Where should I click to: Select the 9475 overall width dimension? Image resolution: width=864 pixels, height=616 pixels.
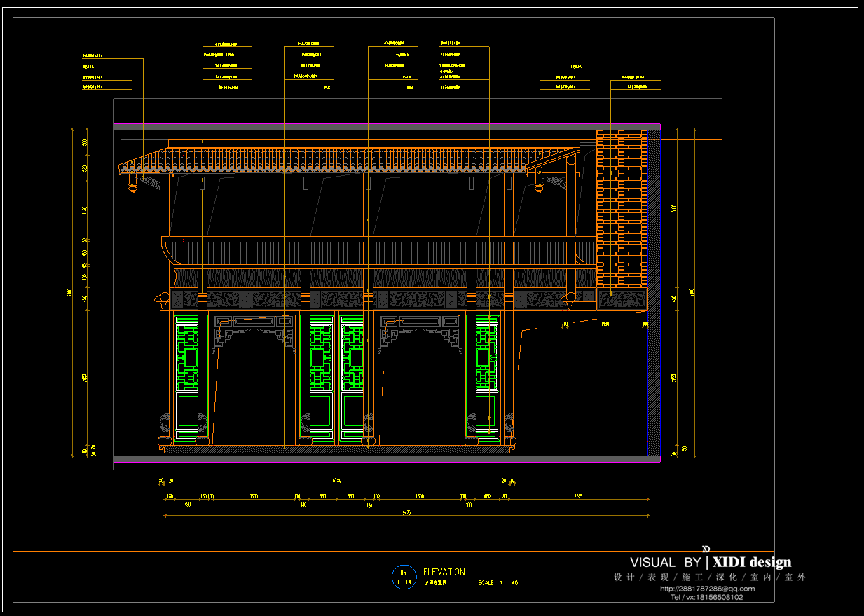click(406, 513)
